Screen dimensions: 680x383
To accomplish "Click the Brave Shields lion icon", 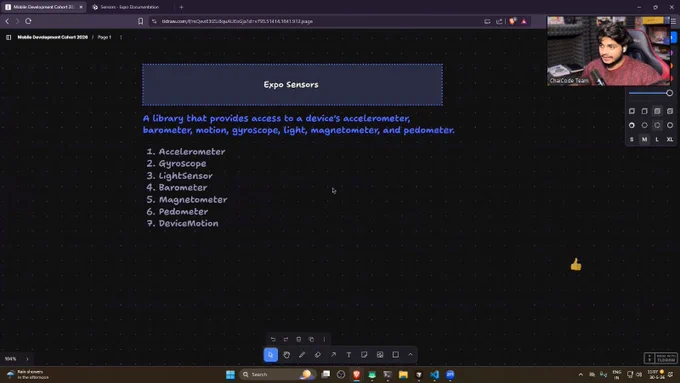I will [513, 21].
